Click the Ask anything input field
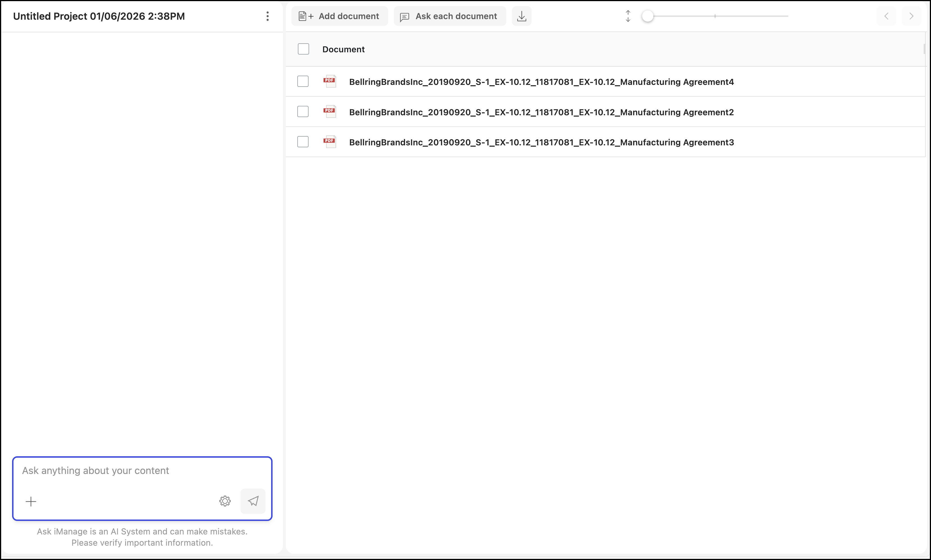Screen dimensions: 931x560 [x=142, y=471]
